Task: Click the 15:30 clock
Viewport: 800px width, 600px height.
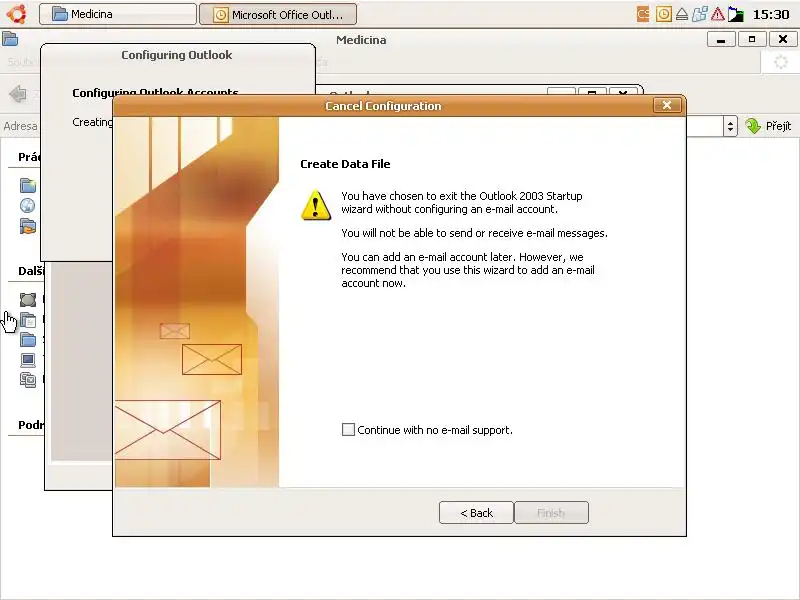Action: [771, 14]
